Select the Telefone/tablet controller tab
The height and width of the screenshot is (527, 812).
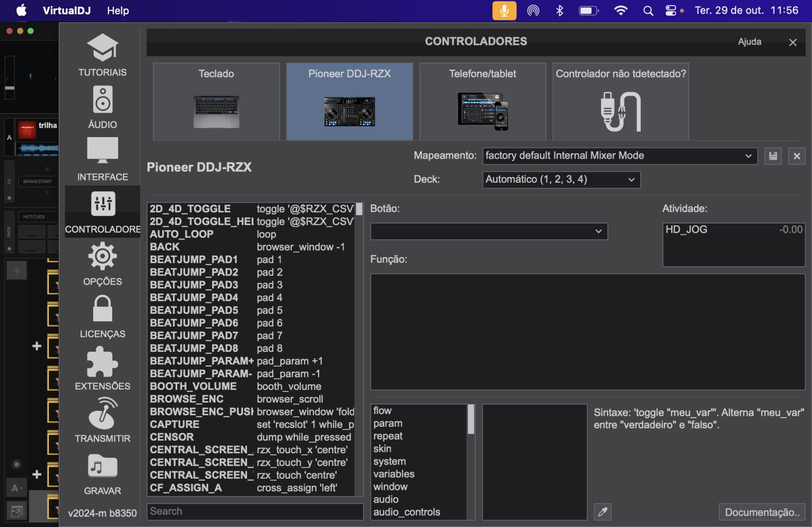tap(483, 101)
